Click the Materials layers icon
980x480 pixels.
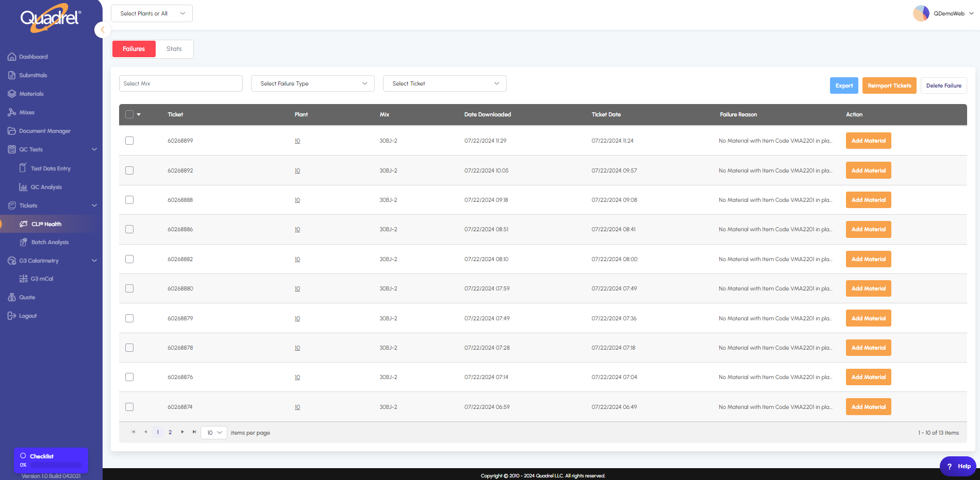pos(12,94)
